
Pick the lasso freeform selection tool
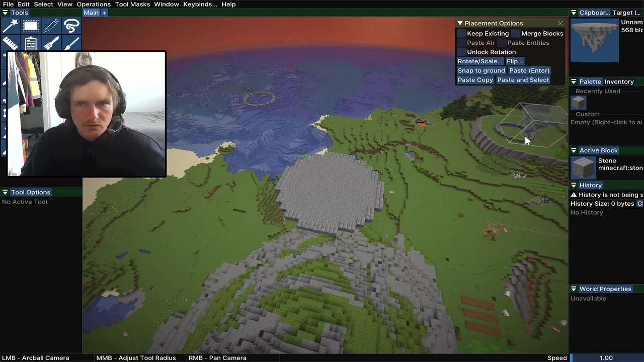72,25
